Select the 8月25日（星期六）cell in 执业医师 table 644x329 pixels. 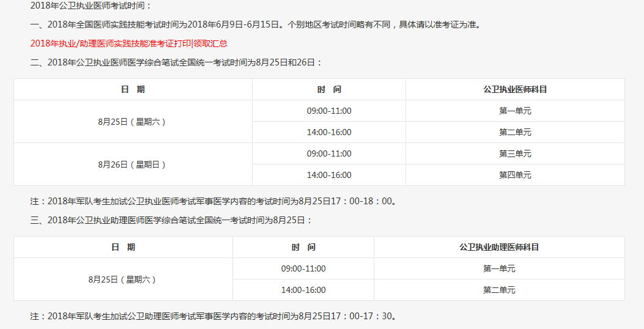coord(133,122)
